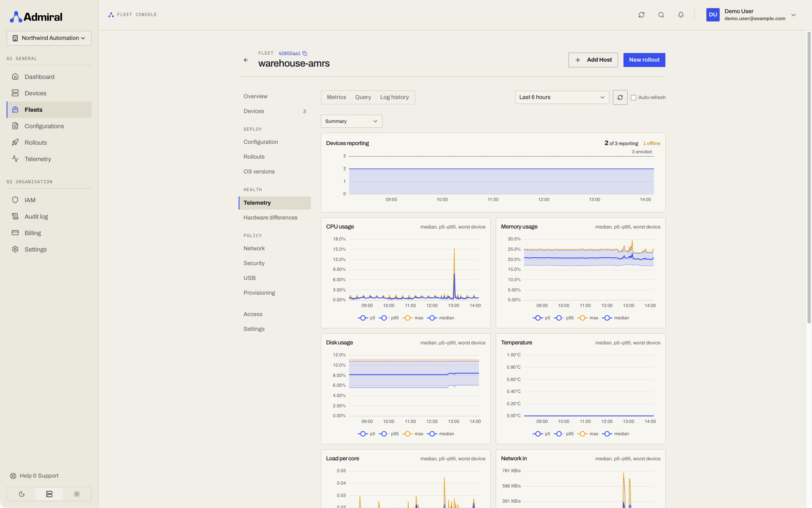
Task: Open the Network policy section
Action: click(x=274, y=249)
